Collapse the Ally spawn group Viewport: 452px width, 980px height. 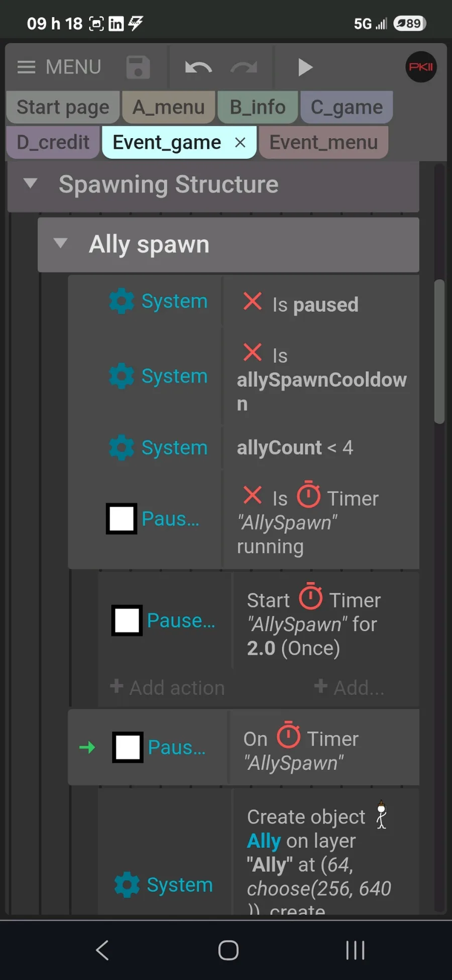(60, 244)
